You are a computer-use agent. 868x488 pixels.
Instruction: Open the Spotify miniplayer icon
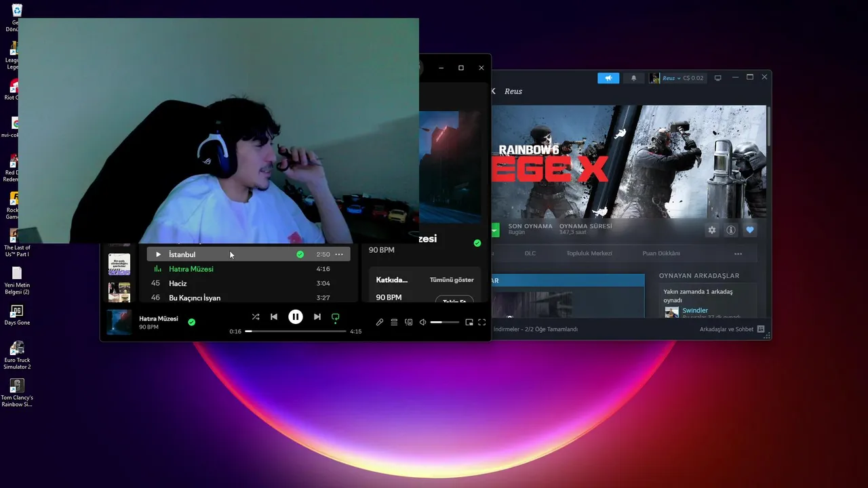coord(469,323)
